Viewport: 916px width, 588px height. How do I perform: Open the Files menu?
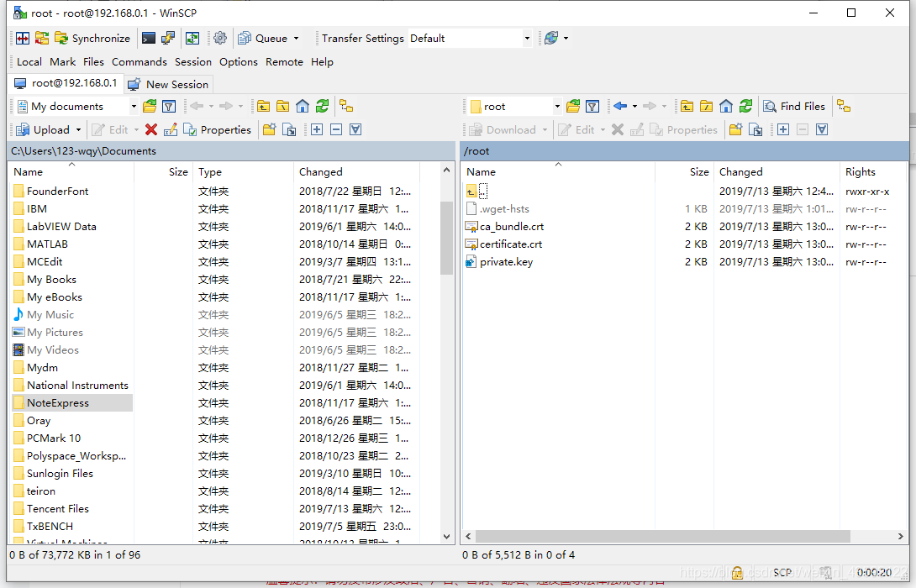point(93,62)
